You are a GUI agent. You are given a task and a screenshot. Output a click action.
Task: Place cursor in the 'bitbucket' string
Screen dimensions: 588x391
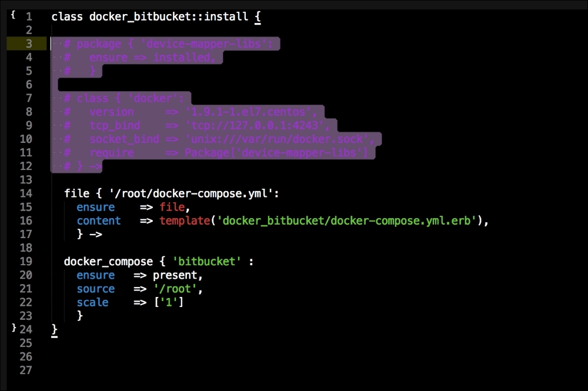point(207,262)
